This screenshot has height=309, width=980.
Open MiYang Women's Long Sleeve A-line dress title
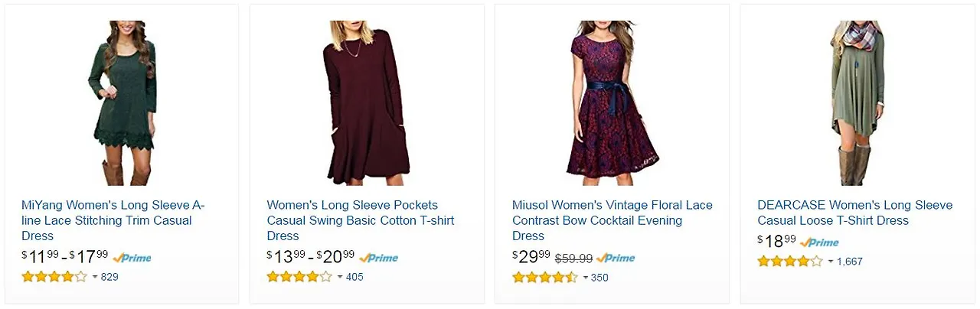113,220
